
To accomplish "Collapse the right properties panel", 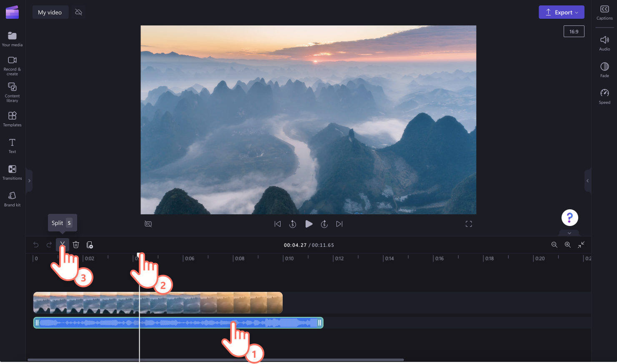I will (588, 181).
